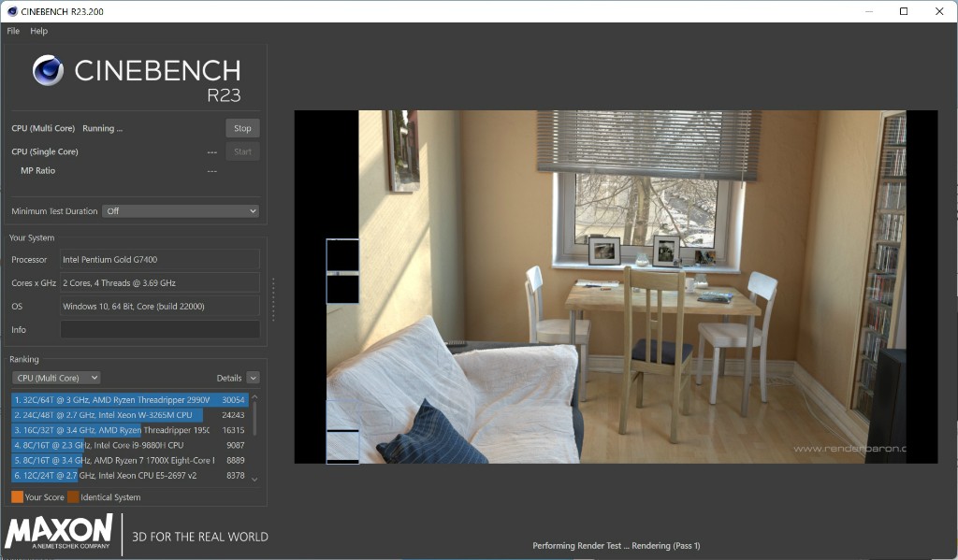This screenshot has height=560, width=958.
Task: Click the OS field showing Windows 10
Action: (x=159, y=306)
